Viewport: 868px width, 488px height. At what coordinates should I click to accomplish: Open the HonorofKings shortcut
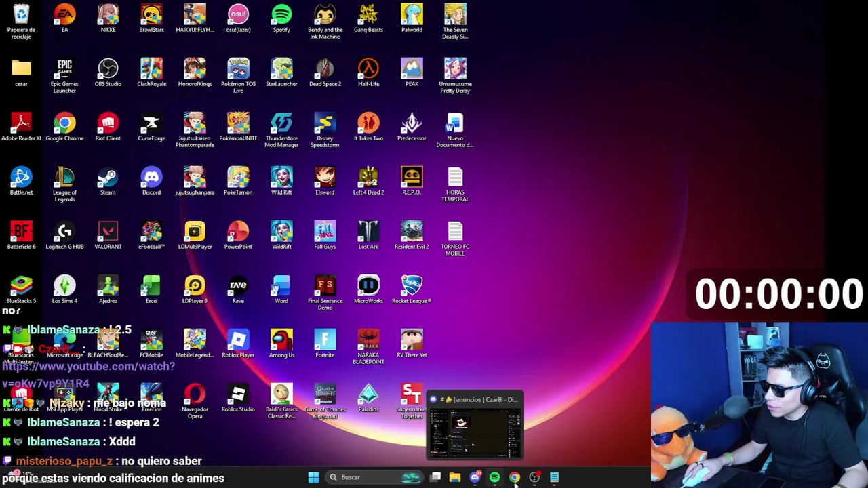coord(195,73)
